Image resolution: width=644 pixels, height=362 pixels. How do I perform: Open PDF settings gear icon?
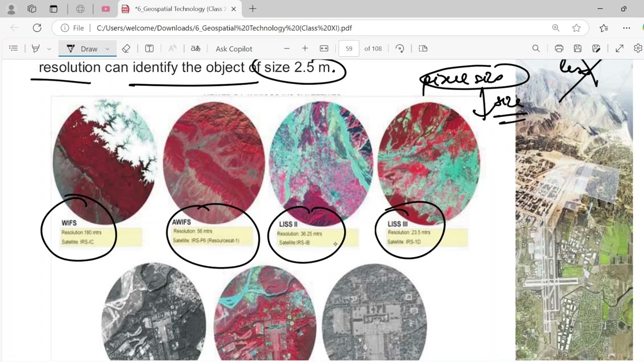click(638, 48)
